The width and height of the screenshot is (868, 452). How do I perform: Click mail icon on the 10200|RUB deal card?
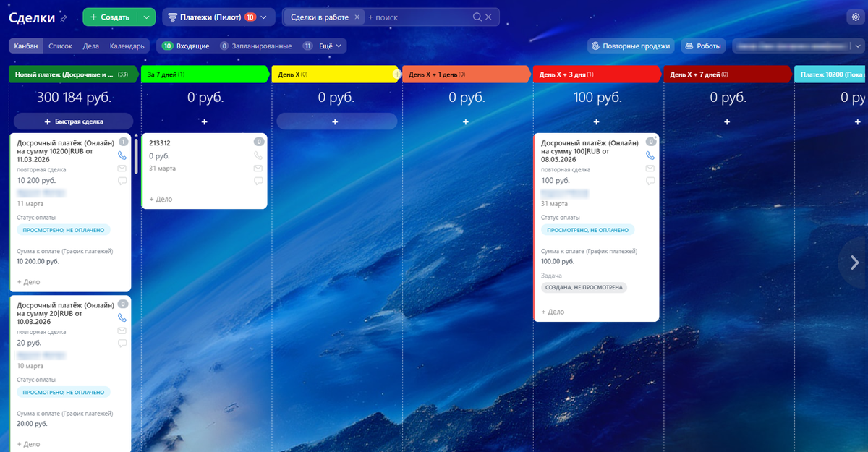click(x=122, y=168)
